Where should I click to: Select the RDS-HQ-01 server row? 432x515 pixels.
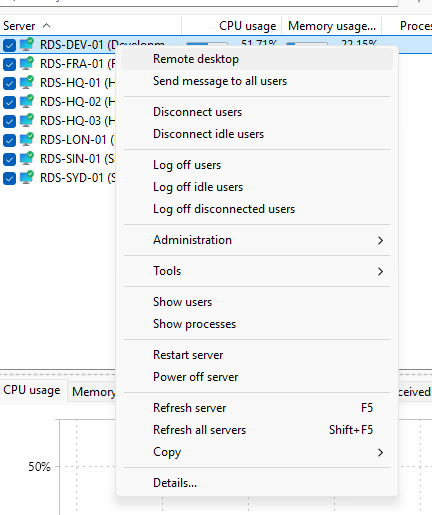tap(58, 82)
